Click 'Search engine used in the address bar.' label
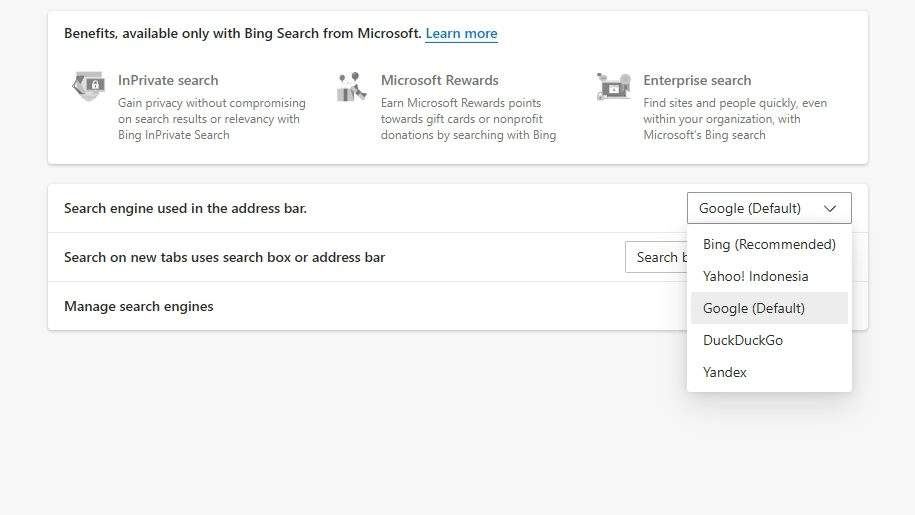The image size is (915, 515). point(185,208)
